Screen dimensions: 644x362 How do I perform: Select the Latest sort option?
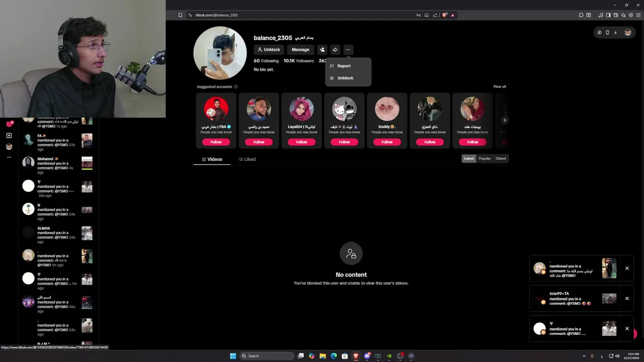coord(469,158)
